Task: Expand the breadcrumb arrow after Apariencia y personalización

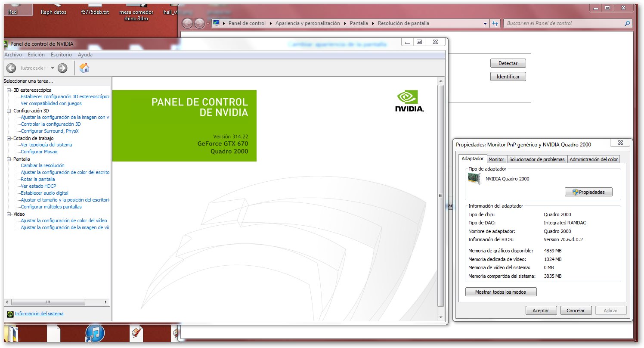Action: tap(345, 23)
